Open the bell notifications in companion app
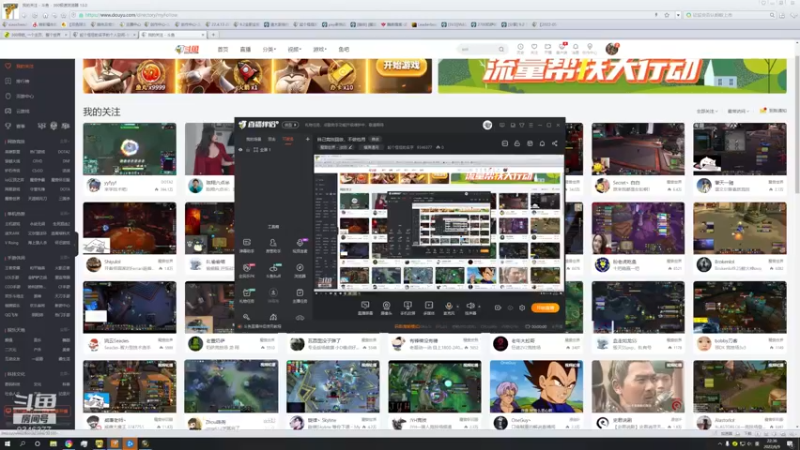Viewport: 800px width, 450px height. pyautogui.click(x=542, y=144)
